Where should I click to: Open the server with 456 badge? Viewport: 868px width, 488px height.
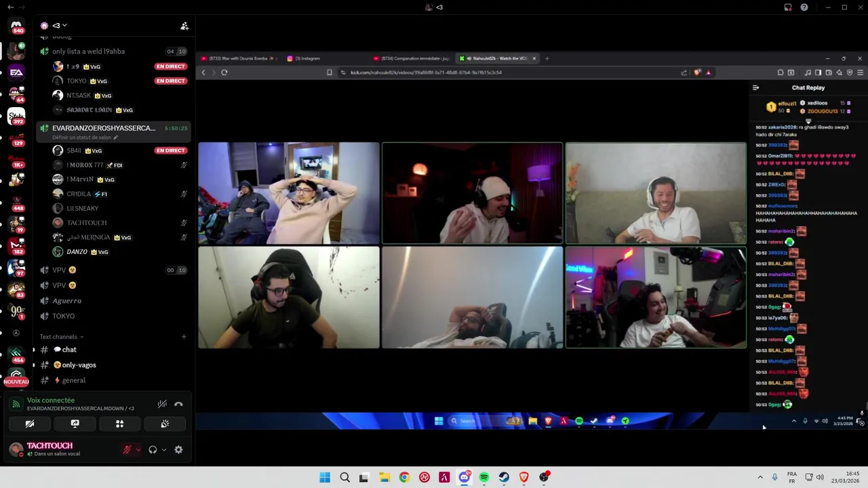point(16,354)
